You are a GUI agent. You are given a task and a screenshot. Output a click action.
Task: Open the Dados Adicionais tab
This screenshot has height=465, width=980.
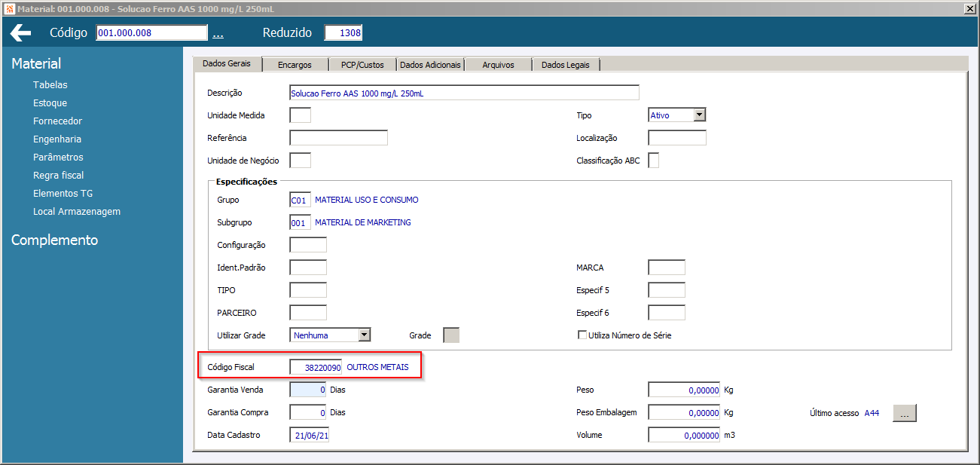430,65
